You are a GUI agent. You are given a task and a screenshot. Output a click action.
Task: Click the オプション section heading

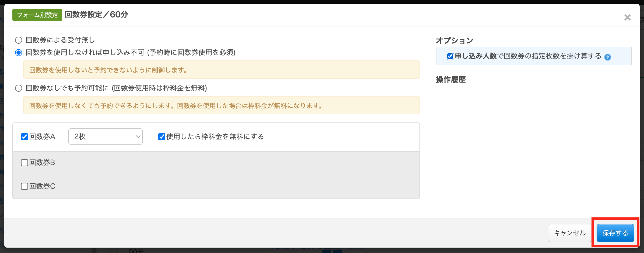coord(454,40)
